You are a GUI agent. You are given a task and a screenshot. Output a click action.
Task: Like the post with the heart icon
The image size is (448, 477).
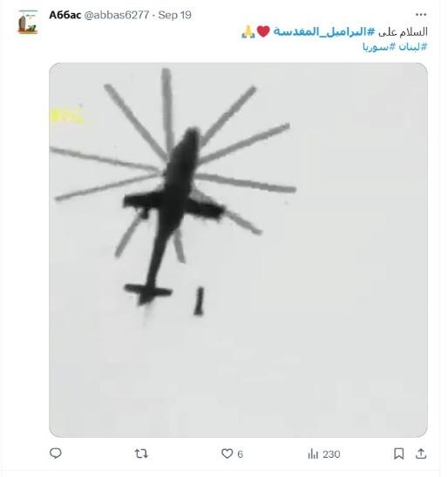click(227, 453)
